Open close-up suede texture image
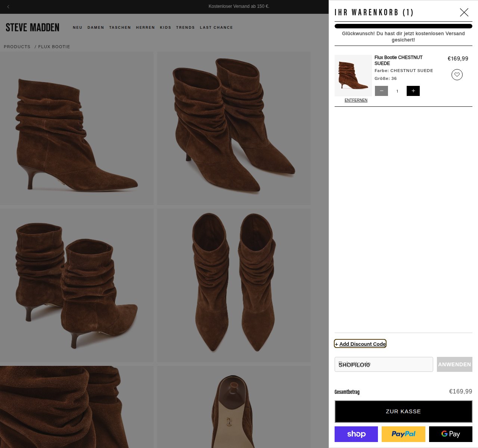The height and width of the screenshot is (448, 478). (77, 407)
